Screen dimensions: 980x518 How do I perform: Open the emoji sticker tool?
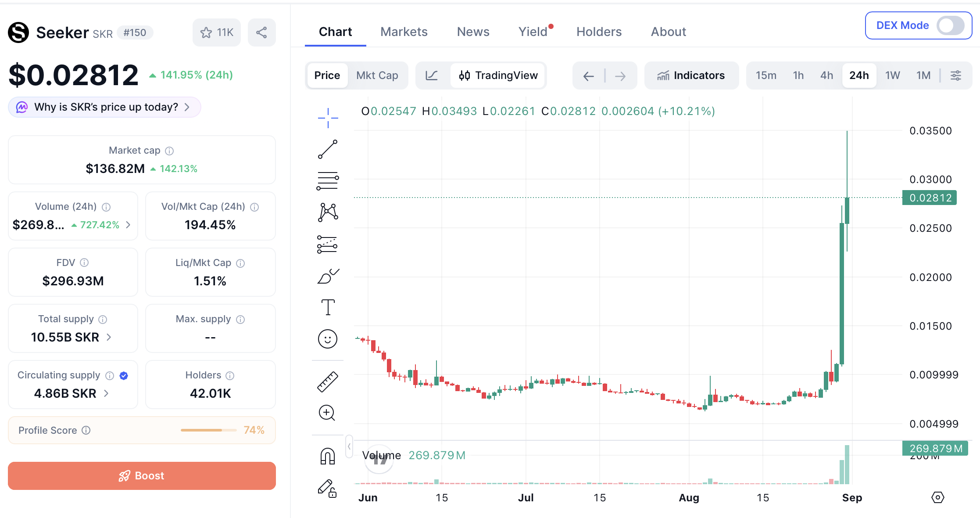point(328,339)
